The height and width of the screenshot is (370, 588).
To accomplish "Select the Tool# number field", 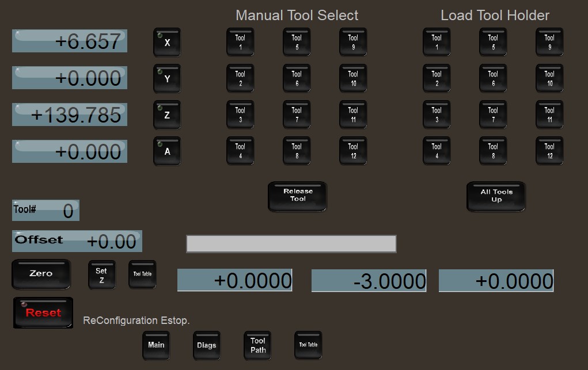I will click(45, 210).
